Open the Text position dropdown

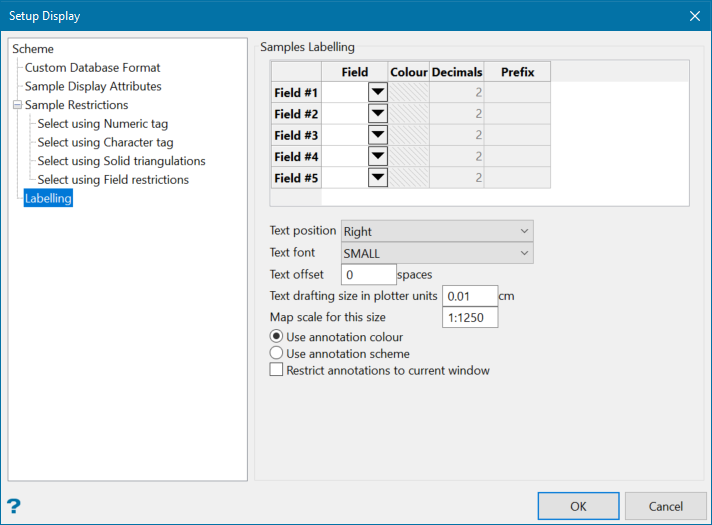tap(437, 231)
